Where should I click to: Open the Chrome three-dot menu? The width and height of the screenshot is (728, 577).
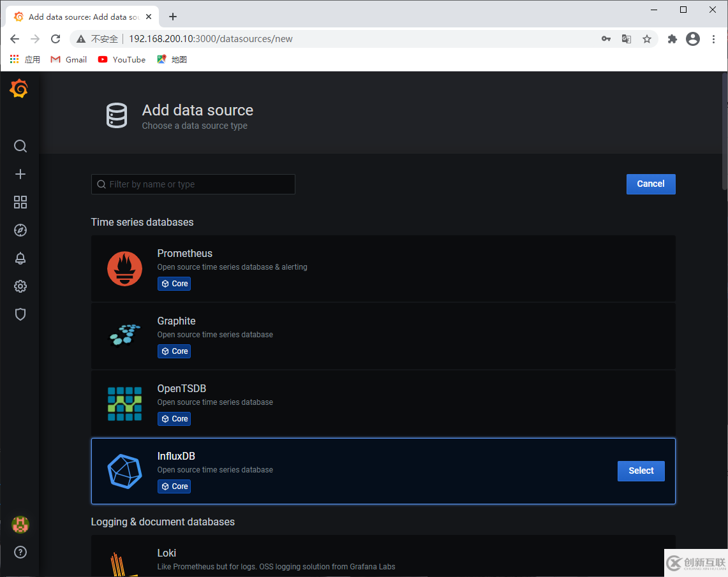click(x=713, y=39)
